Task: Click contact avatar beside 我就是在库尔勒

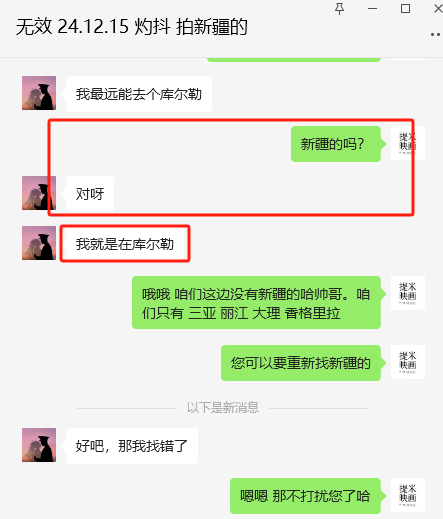Action: click(39, 243)
